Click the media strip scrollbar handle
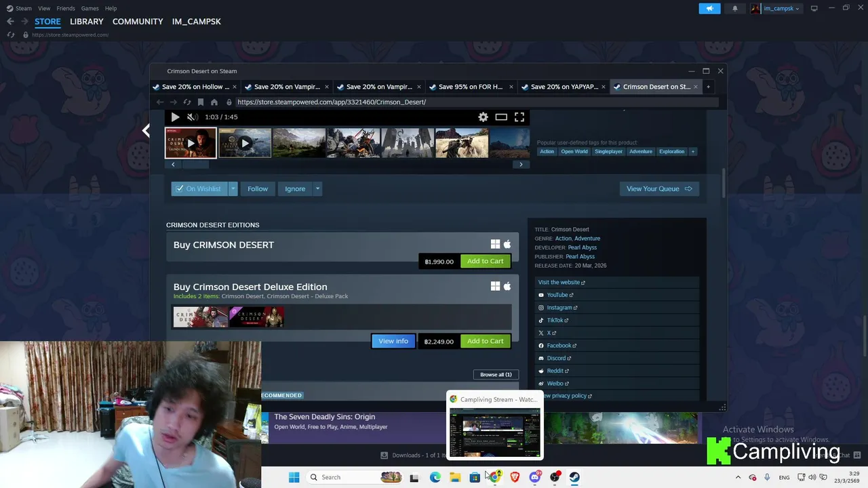Viewport: 868px width, 488px height. click(197, 164)
